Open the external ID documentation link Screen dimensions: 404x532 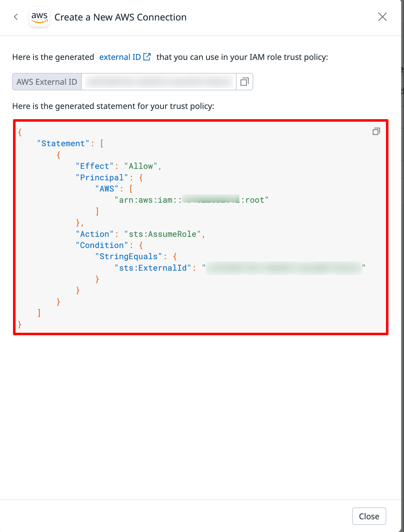[125, 57]
